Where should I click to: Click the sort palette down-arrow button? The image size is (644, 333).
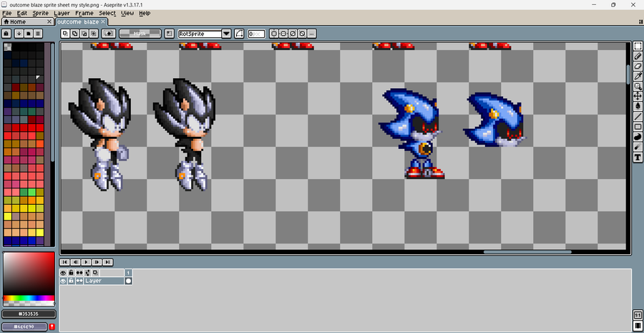19,33
